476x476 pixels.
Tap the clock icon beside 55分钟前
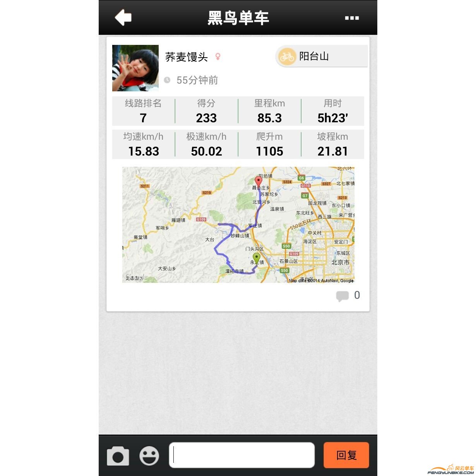(x=167, y=80)
